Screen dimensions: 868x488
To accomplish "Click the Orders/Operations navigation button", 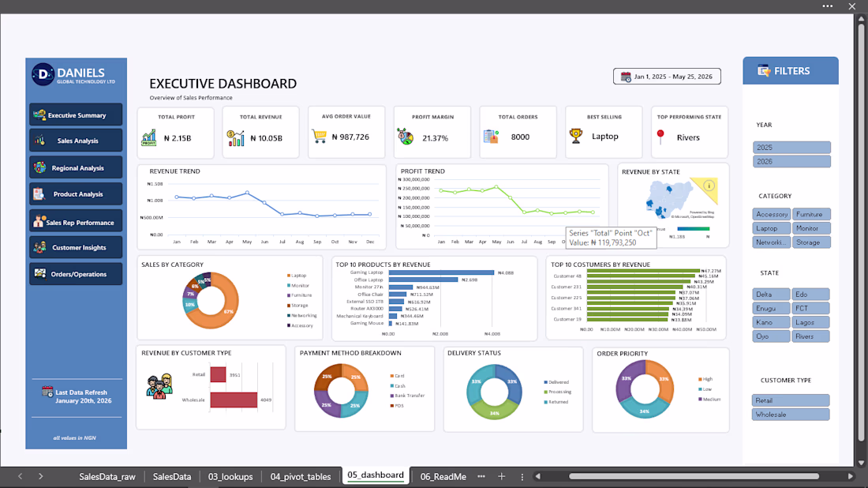I will (76, 274).
